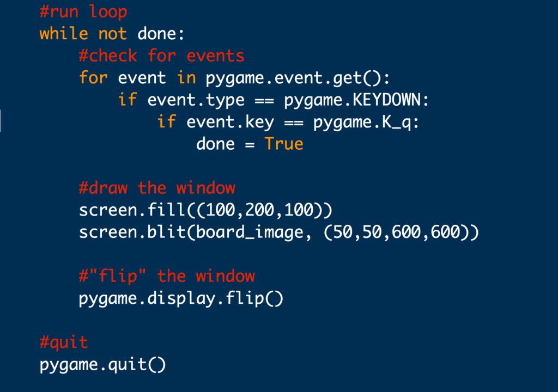Click the (50,50,600,600) rectangle tuple
Viewport: 558px width, 392px height.
397,232
